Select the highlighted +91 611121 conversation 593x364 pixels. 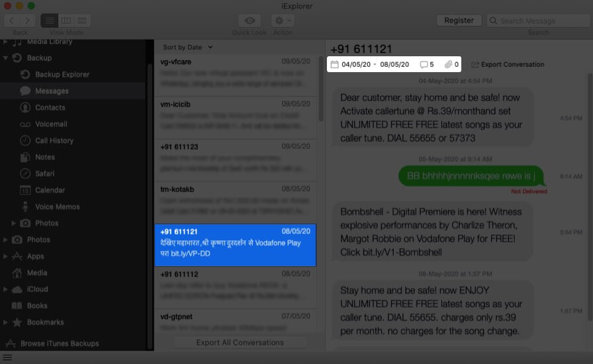coord(235,245)
